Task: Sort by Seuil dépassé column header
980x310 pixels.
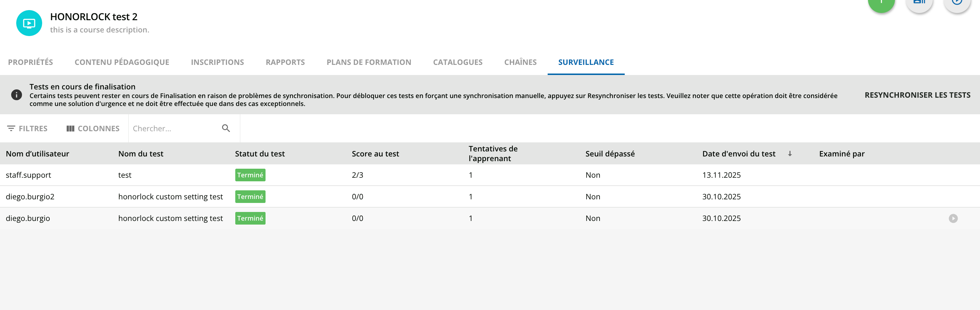Action: [610, 154]
